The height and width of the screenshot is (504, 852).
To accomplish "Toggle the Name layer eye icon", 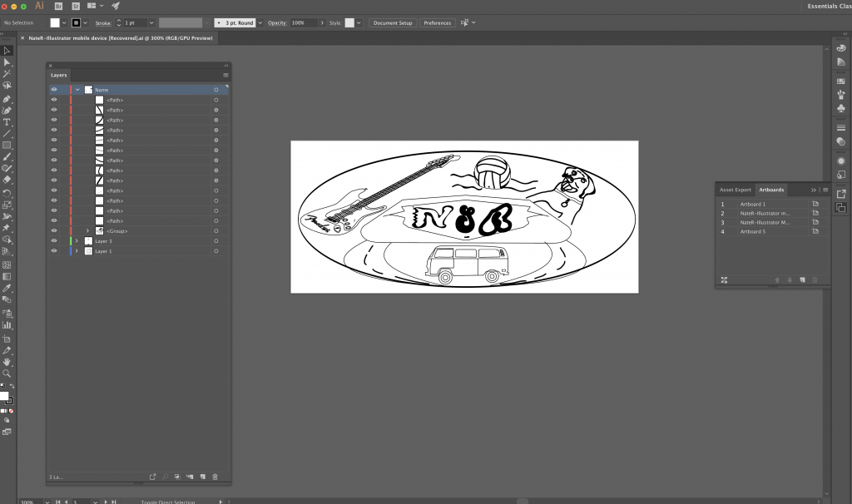I will coord(54,90).
